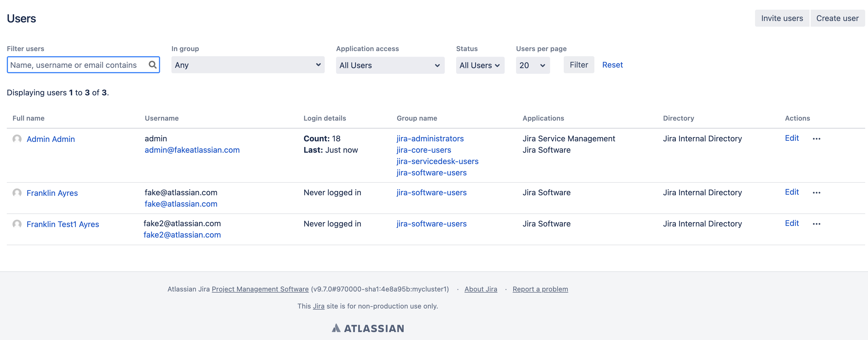Click the Filter button
The image size is (868, 340).
(x=578, y=65)
